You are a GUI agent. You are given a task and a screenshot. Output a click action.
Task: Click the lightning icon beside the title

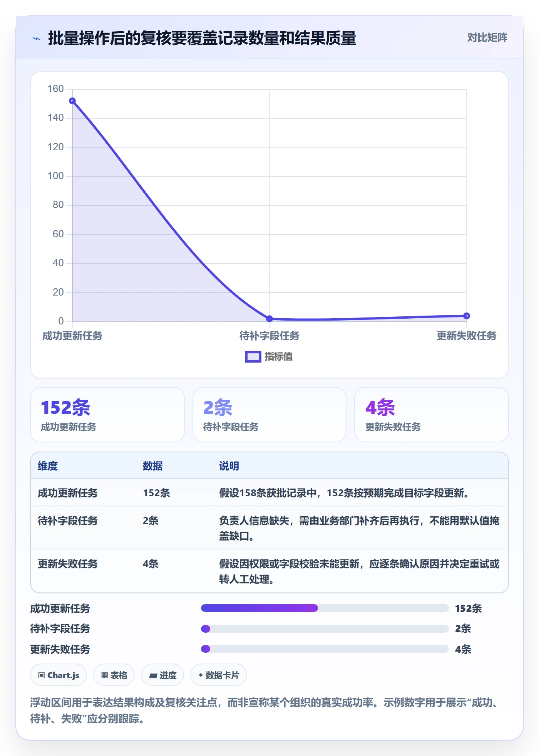[x=37, y=39]
